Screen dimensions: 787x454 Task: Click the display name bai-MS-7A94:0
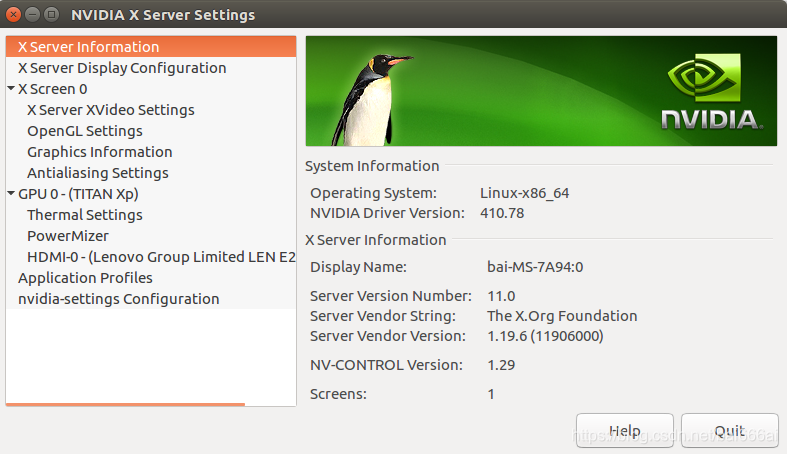(x=535, y=267)
